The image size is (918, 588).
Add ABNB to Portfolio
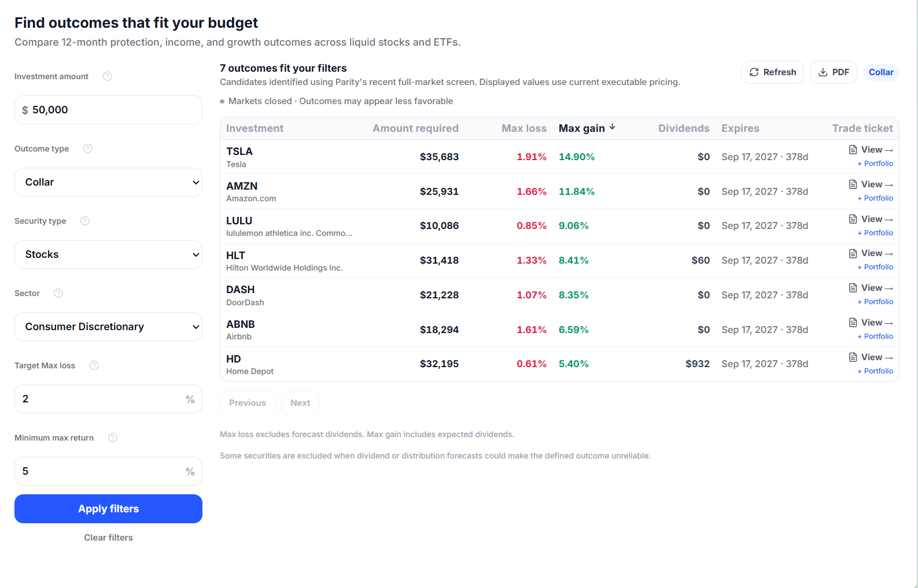[875, 336]
